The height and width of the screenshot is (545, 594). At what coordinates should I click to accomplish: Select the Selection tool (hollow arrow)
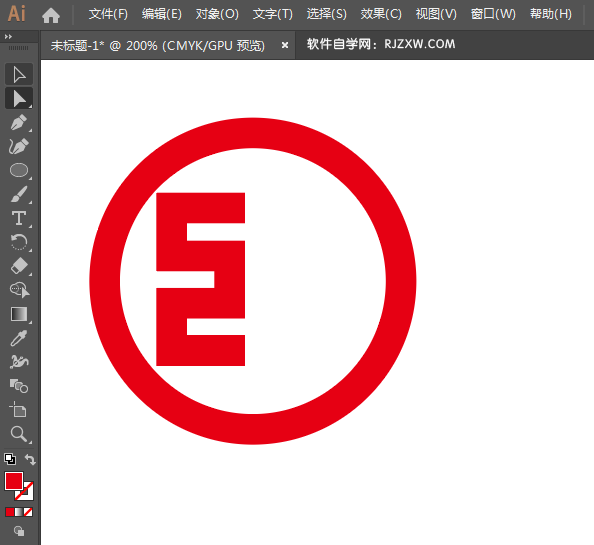pos(19,74)
